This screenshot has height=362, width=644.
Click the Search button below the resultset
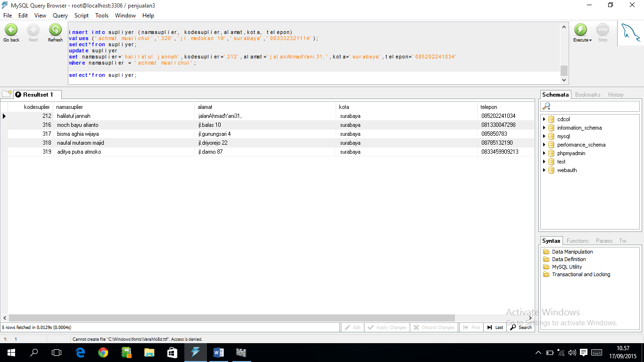click(520, 327)
